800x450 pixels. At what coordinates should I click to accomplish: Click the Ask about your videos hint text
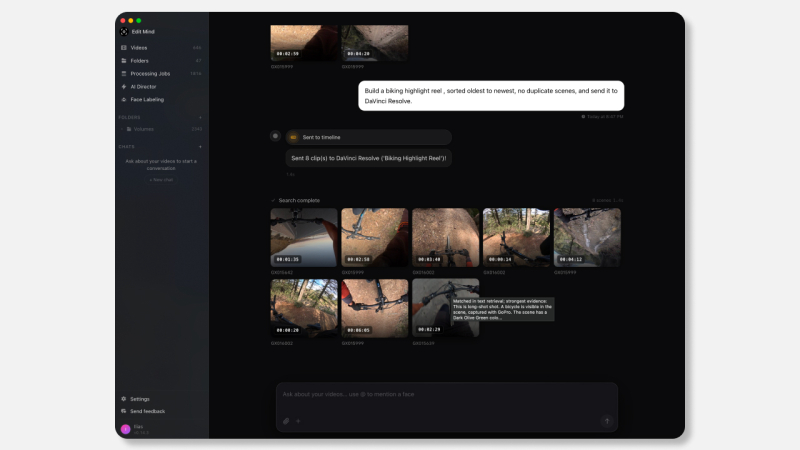tap(348, 394)
